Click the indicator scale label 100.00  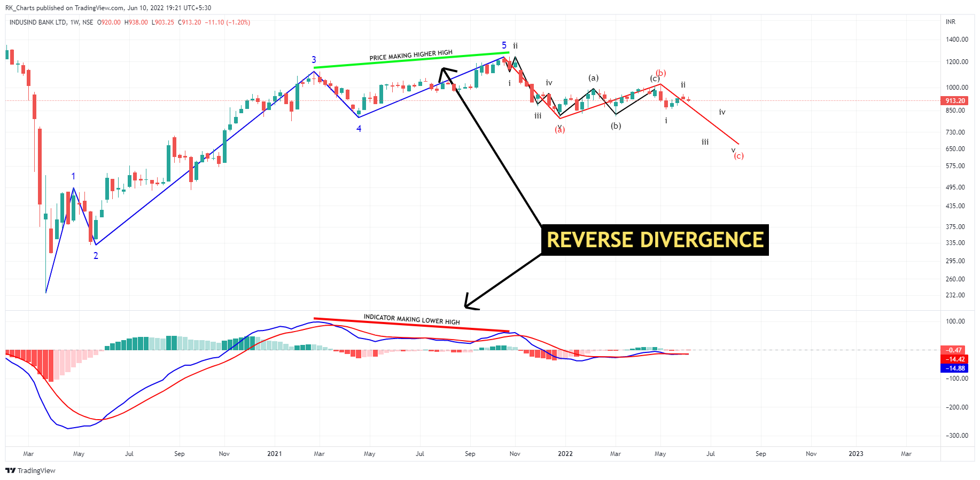click(955, 321)
